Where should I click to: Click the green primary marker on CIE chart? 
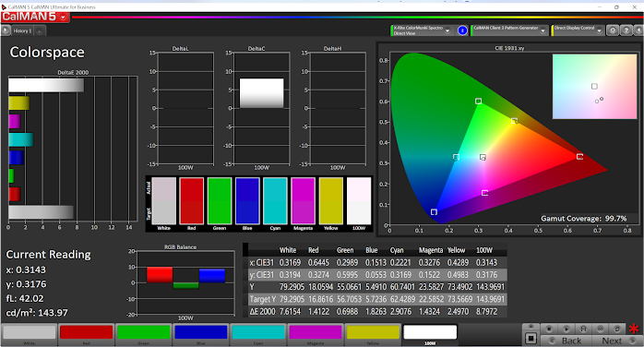tap(478, 101)
